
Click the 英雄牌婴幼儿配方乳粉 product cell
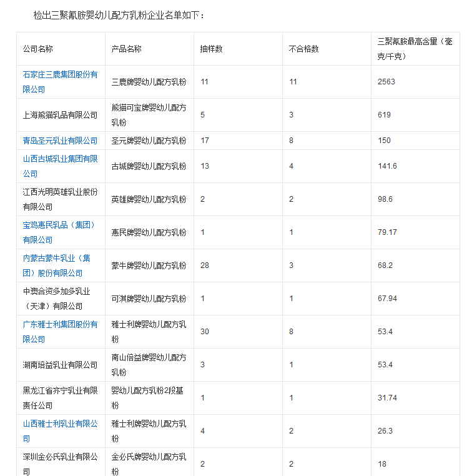point(149,199)
